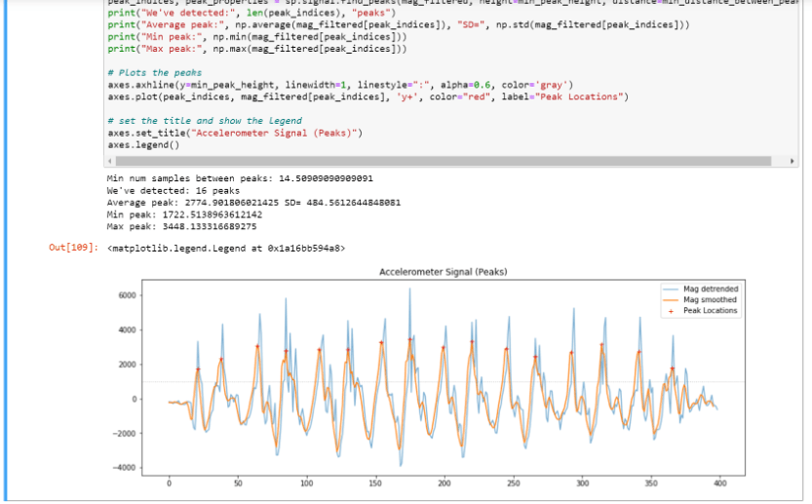
Task: Click the 200 x-axis tick label
Action: (x=445, y=483)
